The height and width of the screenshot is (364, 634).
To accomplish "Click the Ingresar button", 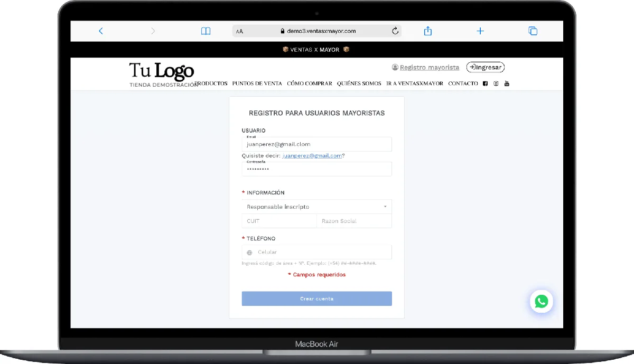I will pyautogui.click(x=485, y=67).
